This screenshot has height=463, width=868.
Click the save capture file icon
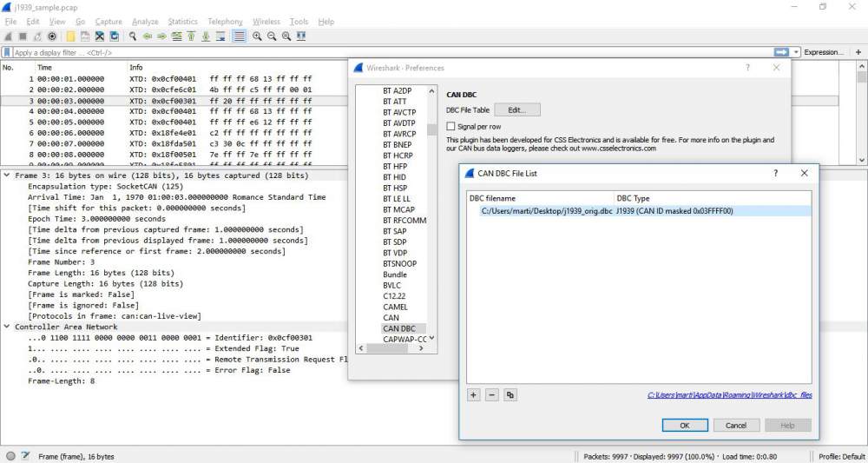85,36
